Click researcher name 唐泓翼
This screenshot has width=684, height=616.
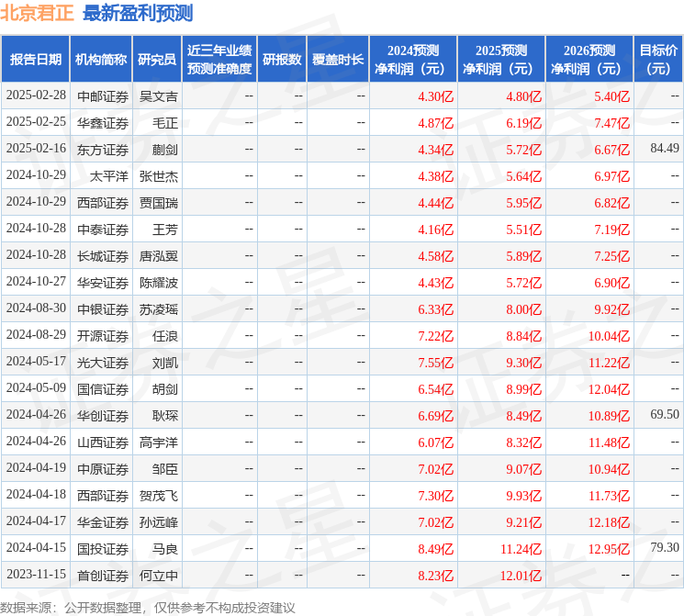(x=159, y=256)
